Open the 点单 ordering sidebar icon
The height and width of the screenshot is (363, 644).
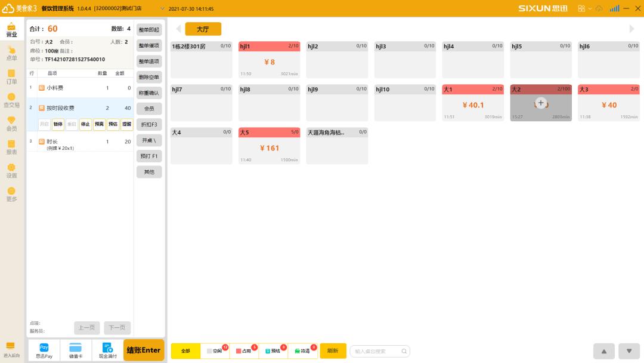[11, 53]
